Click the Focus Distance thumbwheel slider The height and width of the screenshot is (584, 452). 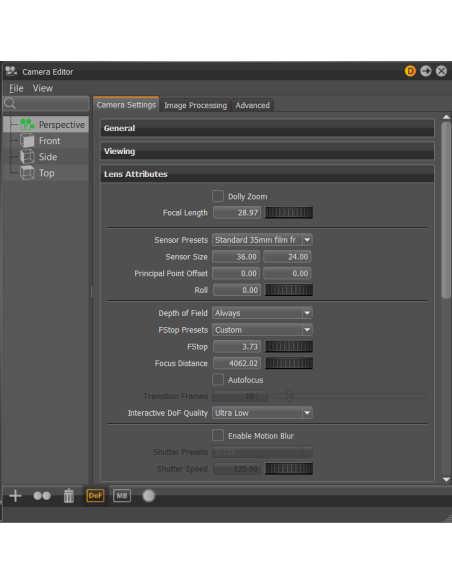289,363
